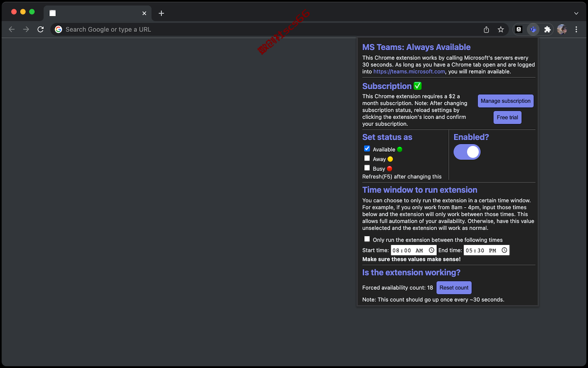Image resolution: width=588 pixels, height=368 pixels.
Task: Start the Free trial
Action: tap(508, 117)
